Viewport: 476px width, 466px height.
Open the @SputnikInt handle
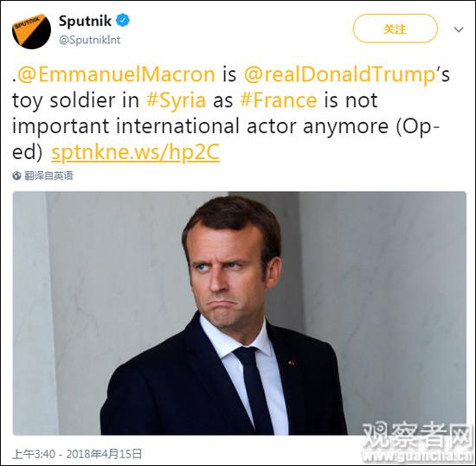coord(89,40)
